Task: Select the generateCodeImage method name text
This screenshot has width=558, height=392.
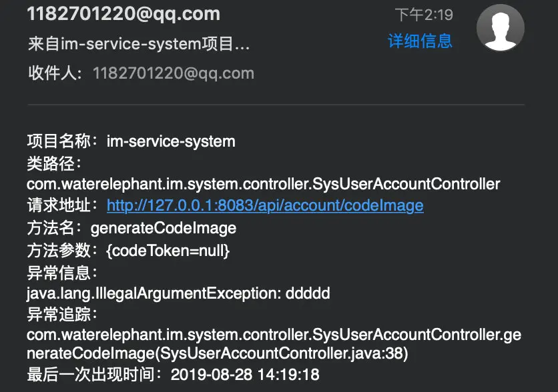Action: 163,228
